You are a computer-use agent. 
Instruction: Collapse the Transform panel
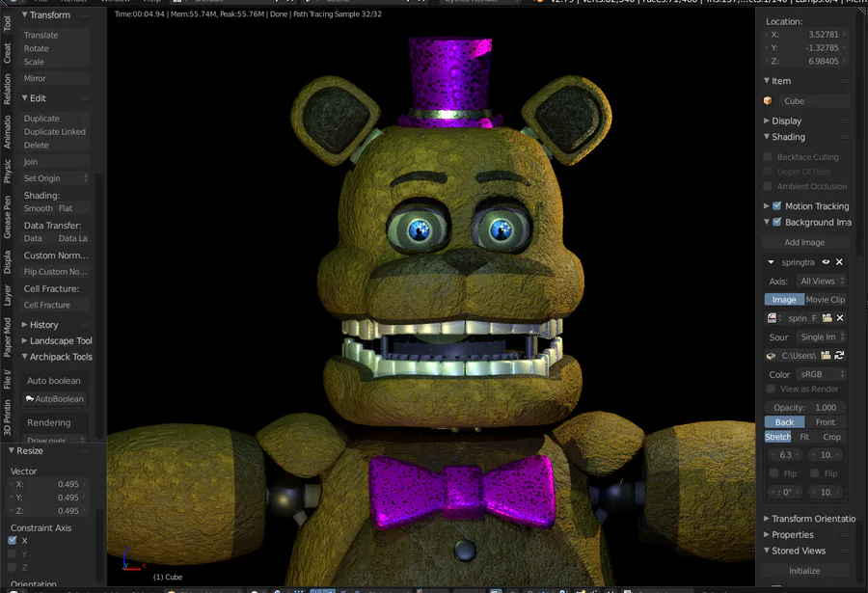(24, 15)
